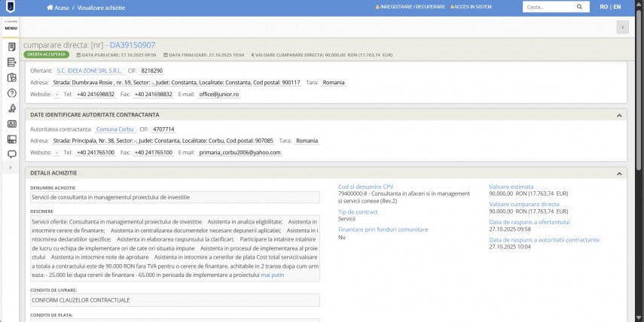644x322 pixels.
Task: Click the document list icon in sidebar
Action: click(11, 62)
